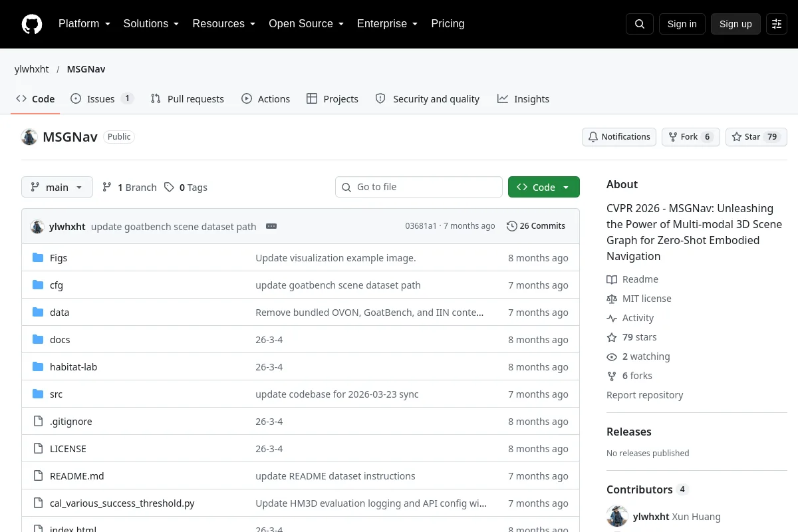Switch to the Actions tab
The image size is (798, 532).
265,99
